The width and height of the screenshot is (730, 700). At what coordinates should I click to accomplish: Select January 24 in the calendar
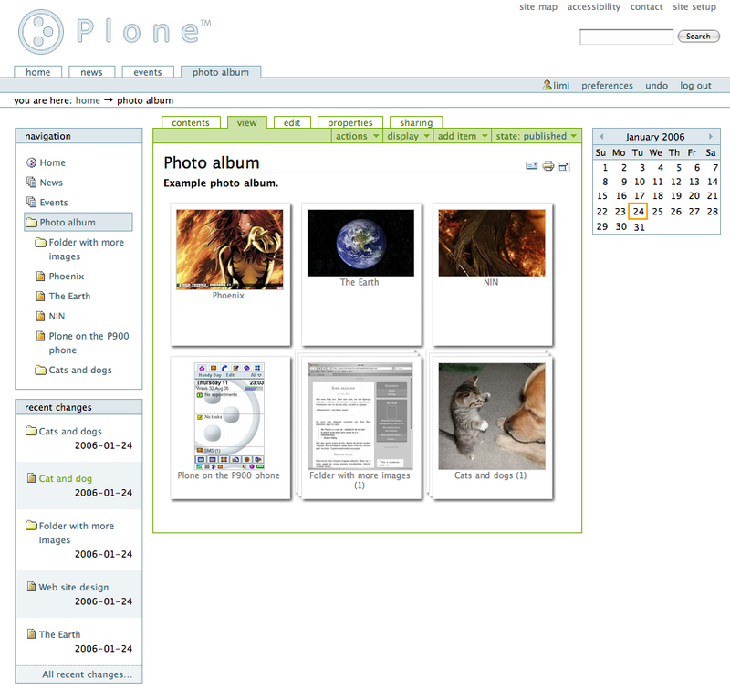point(640,211)
